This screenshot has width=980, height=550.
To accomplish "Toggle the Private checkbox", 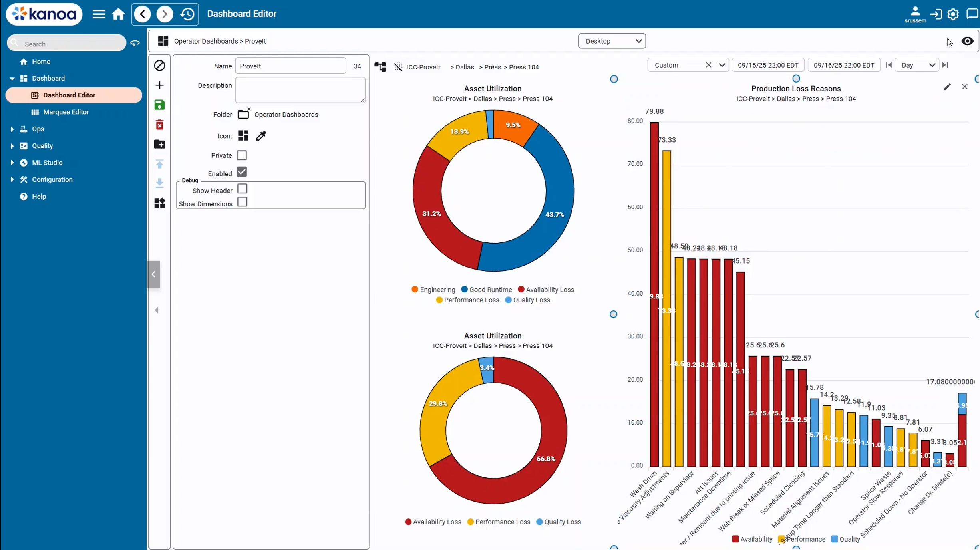I will 242,155.
